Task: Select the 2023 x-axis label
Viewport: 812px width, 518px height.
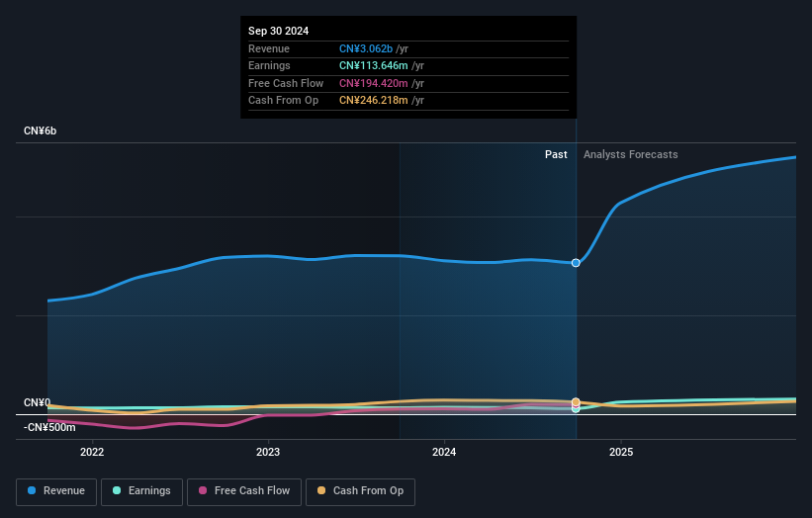Action: [268, 452]
